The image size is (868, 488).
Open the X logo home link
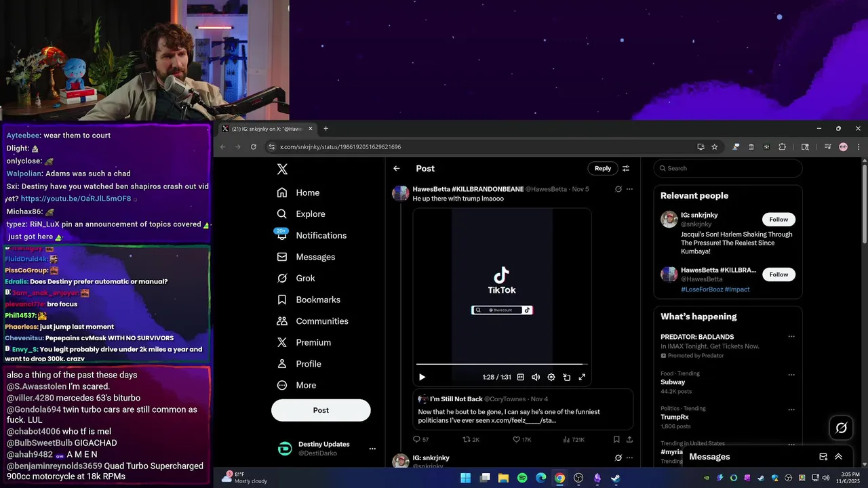coord(282,169)
